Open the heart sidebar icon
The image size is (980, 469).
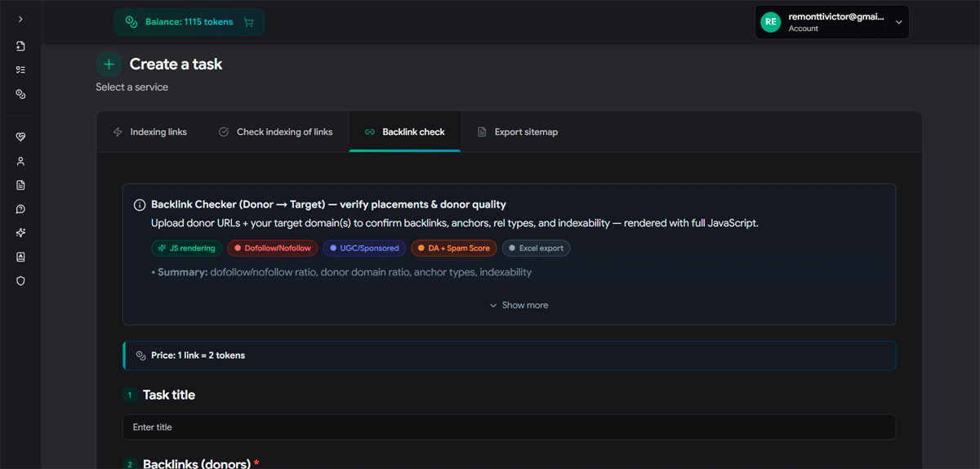(x=20, y=137)
